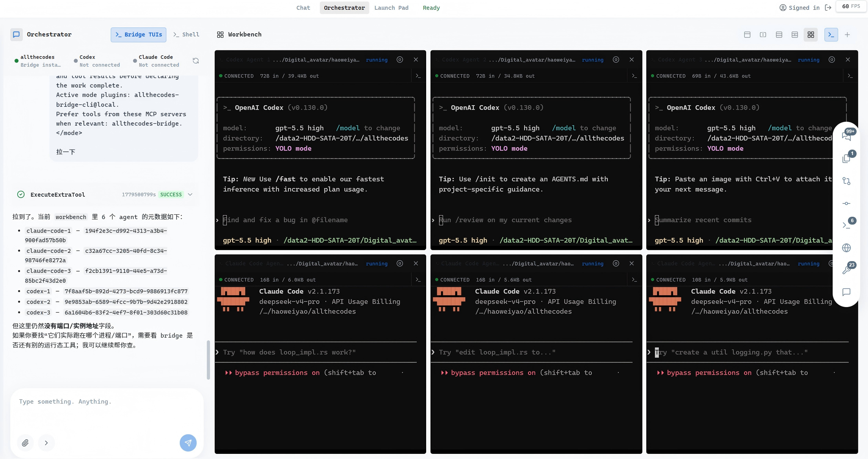Select the stacked rows layout icon
The image size is (868, 459).
pos(779,35)
